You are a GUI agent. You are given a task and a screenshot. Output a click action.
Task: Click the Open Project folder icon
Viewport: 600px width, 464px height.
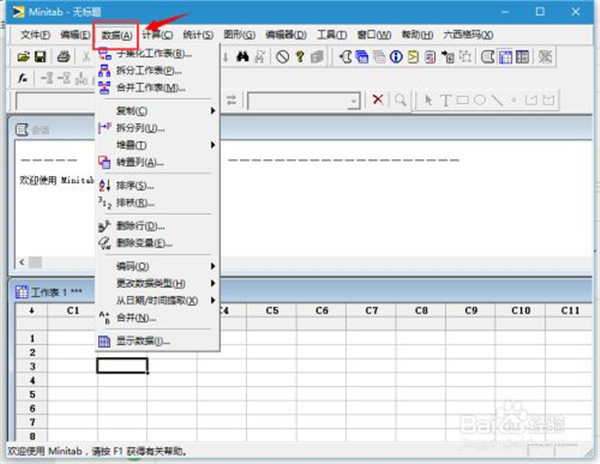(x=23, y=57)
